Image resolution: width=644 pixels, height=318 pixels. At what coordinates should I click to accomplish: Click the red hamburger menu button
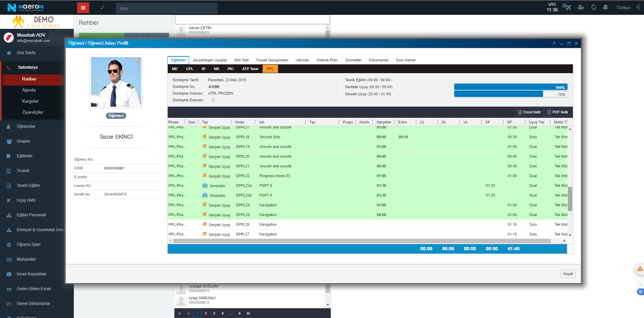click(83, 8)
